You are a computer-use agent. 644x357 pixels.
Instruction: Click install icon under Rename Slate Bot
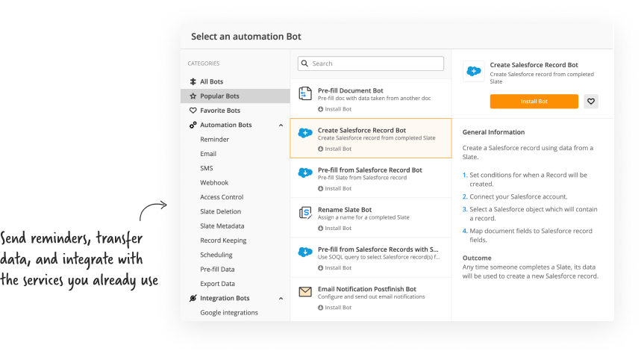320,229
